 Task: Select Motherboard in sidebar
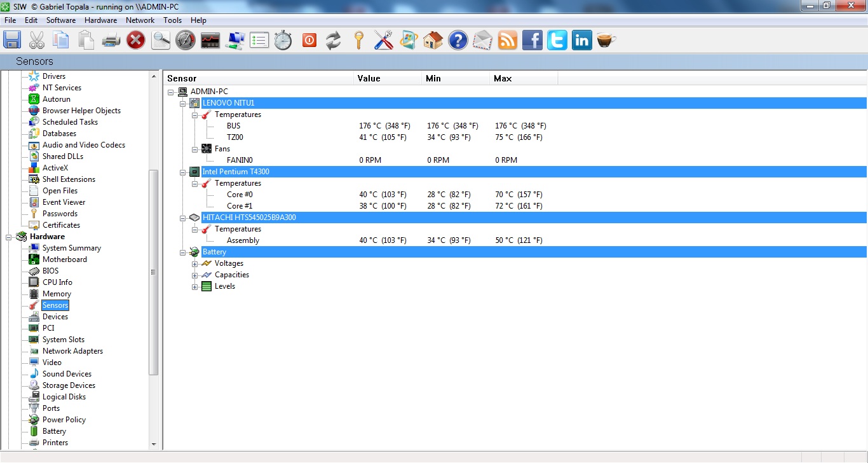coord(65,259)
